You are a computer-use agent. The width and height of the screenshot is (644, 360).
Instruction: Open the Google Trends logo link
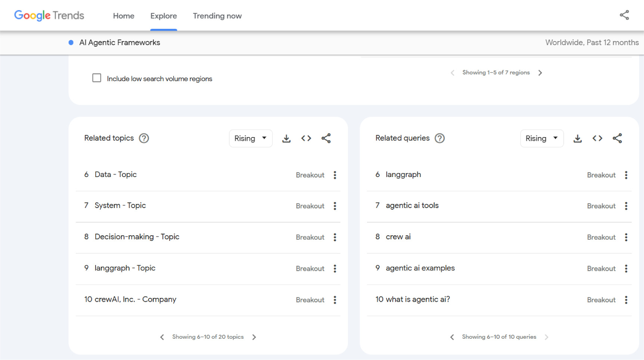pos(49,16)
